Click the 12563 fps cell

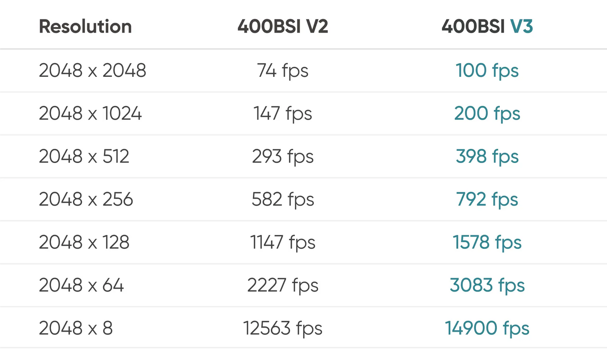282,328
